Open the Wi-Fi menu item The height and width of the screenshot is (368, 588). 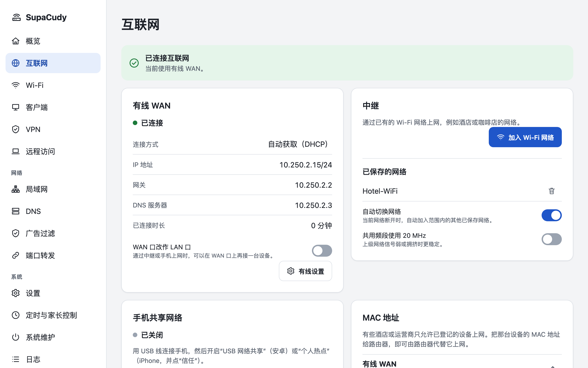click(x=53, y=85)
